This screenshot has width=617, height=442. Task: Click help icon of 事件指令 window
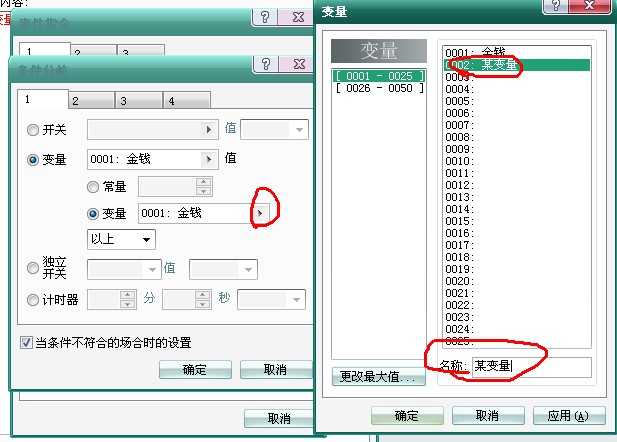click(265, 17)
